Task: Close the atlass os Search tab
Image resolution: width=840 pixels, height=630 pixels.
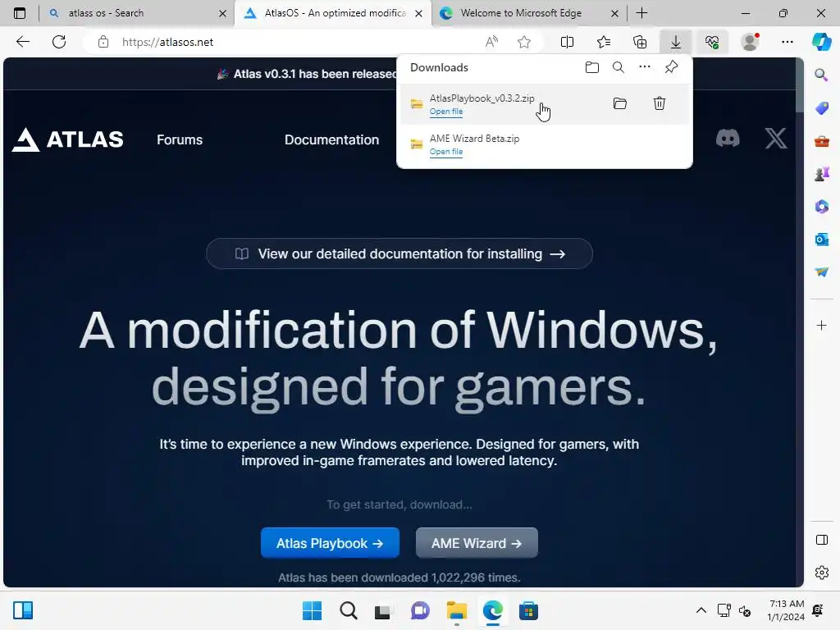Action: [223, 13]
